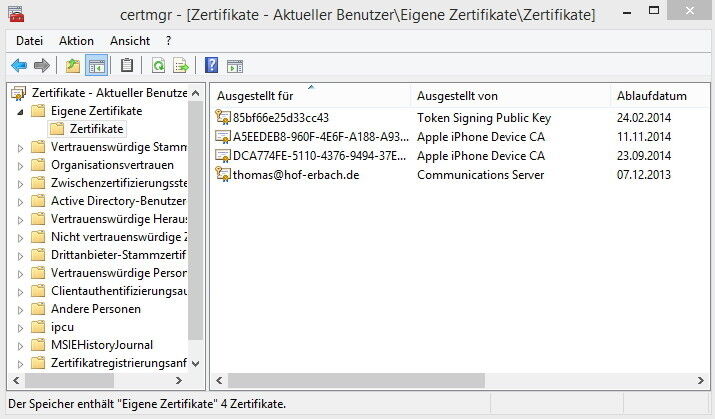
Task: Expand the Vertrauenswürdige Personen node
Action: (x=20, y=274)
